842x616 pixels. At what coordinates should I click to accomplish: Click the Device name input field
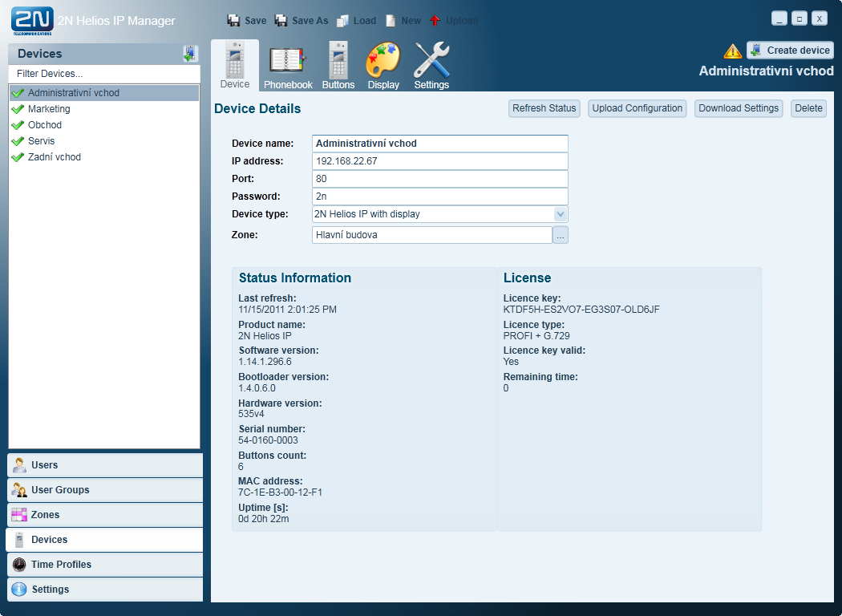point(439,144)
